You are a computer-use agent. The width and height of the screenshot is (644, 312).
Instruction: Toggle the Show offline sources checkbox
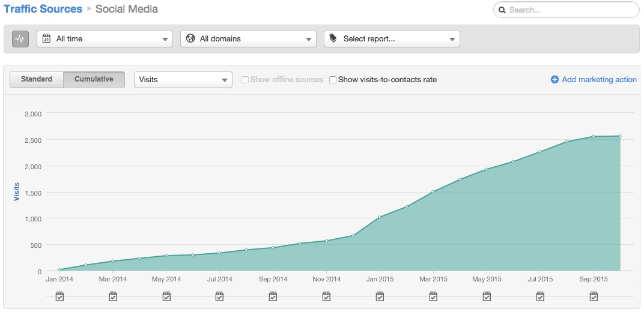245,80
